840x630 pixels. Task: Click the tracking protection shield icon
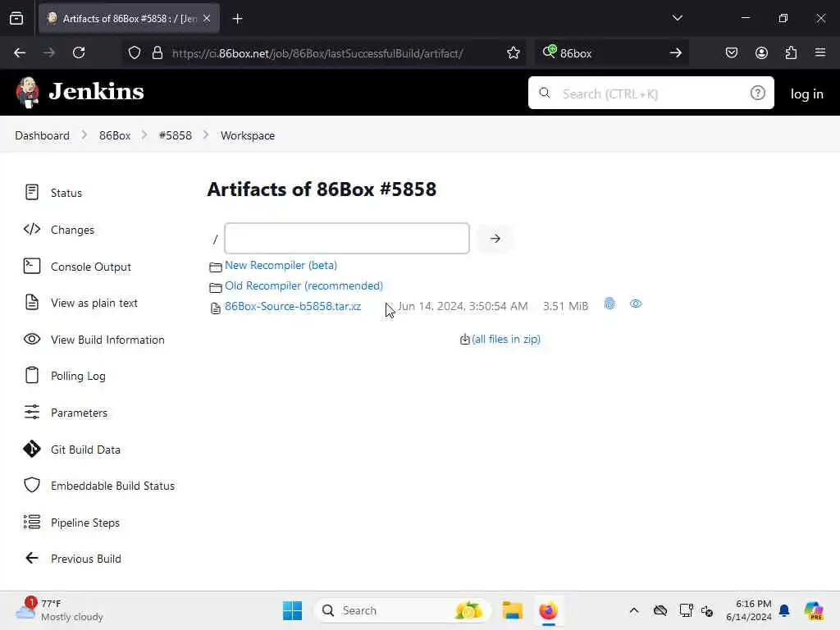pyautogui.click(x=135, y=52)
